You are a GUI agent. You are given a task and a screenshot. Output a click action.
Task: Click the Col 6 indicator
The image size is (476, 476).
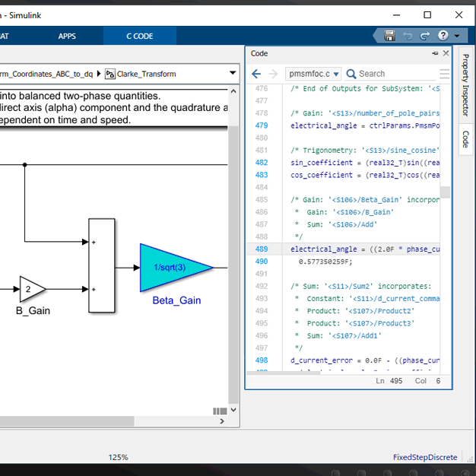[x=428, y=381]
